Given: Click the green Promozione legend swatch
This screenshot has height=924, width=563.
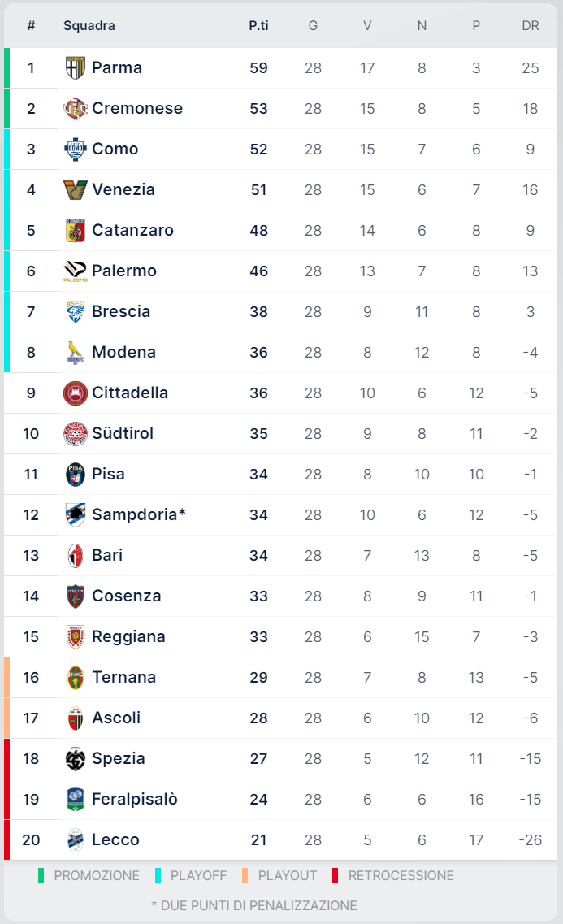Looking at the screenshot, I should pyautogui.click(x=41, y=875).
